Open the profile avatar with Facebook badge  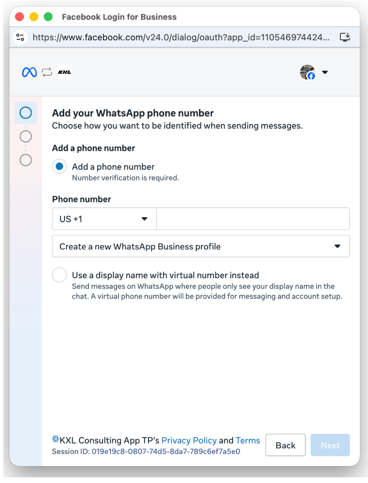[x=307, y=72]
